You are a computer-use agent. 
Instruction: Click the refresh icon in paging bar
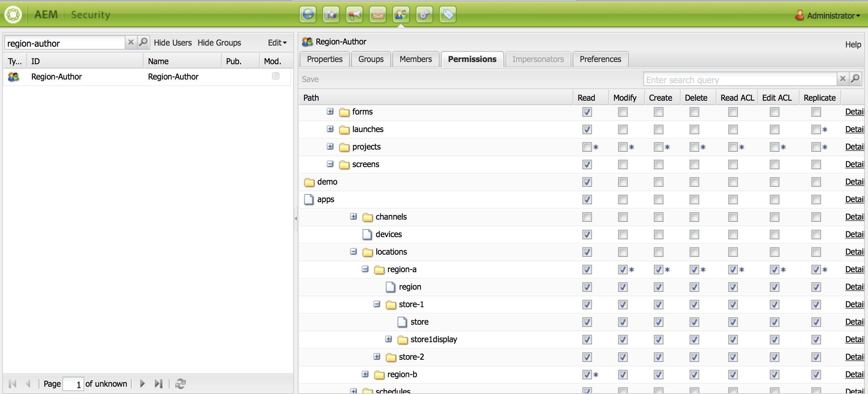[180, 384]
